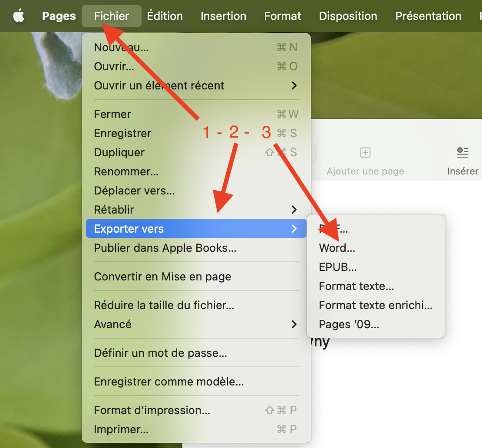Select Convertir en Mise en page
Image resolution: width=482 pixels, height=448 pixels.
click(x=162, y=277)
